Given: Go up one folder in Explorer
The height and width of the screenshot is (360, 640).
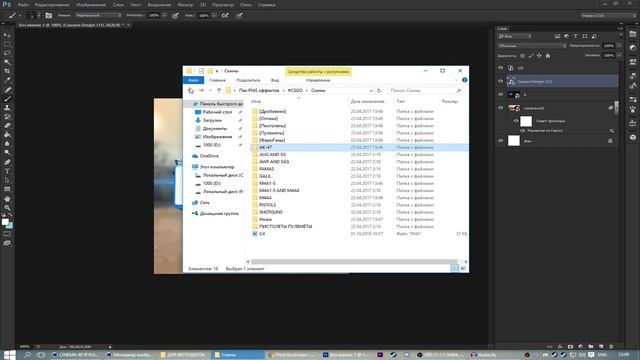Looking at the screenshot, I should click(219, 90).
